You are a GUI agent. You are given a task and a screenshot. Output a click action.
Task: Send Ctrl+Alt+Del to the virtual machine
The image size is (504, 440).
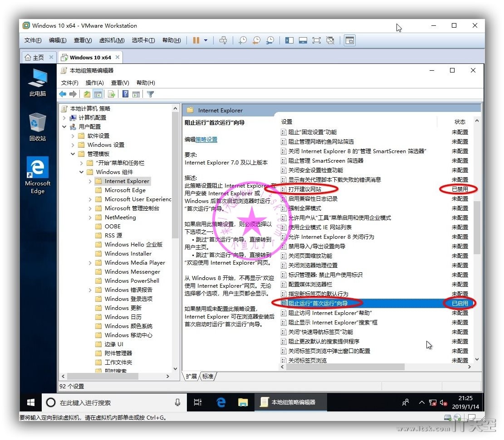(223, 40)
